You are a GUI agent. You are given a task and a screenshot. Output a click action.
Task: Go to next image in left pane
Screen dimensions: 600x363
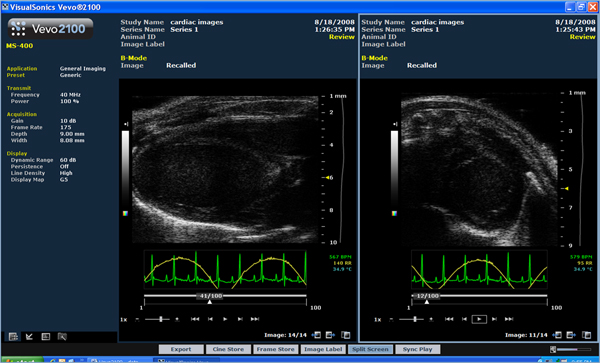(330, 335)
